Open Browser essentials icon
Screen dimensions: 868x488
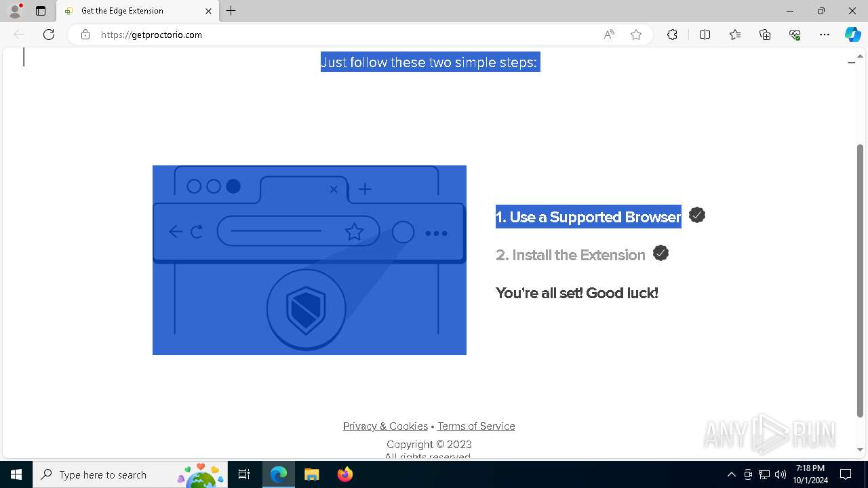795,35
